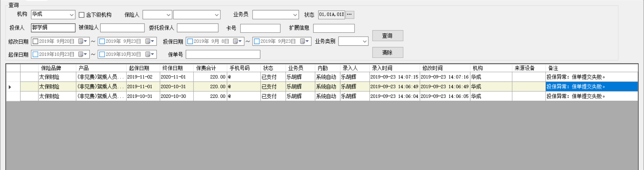Click the 保单号 input field

coord(223,54)
